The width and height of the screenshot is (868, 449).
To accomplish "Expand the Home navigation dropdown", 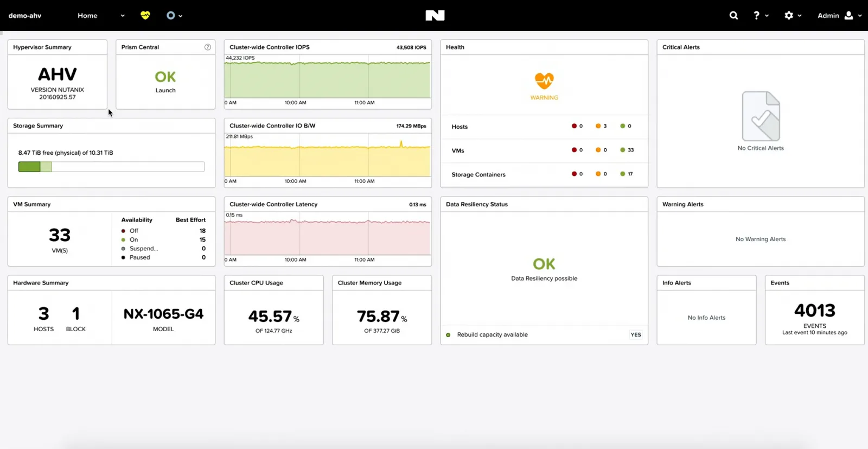I will [123, 16].
